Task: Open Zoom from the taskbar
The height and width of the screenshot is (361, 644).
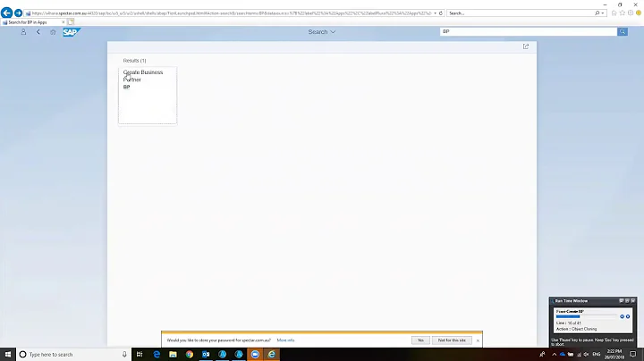Action: click(255, 354)
